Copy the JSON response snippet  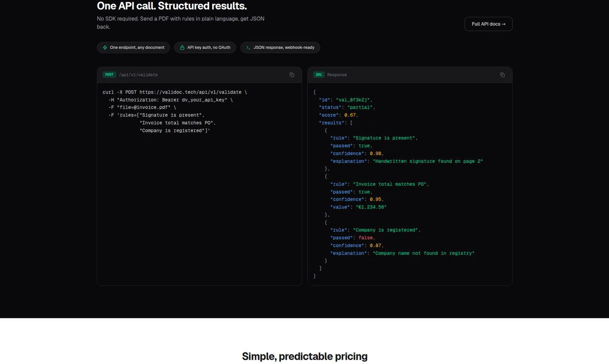coord(502,75)
